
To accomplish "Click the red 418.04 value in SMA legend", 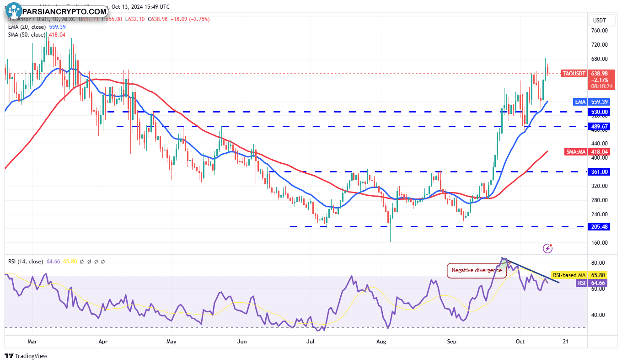I will (56, 35).
